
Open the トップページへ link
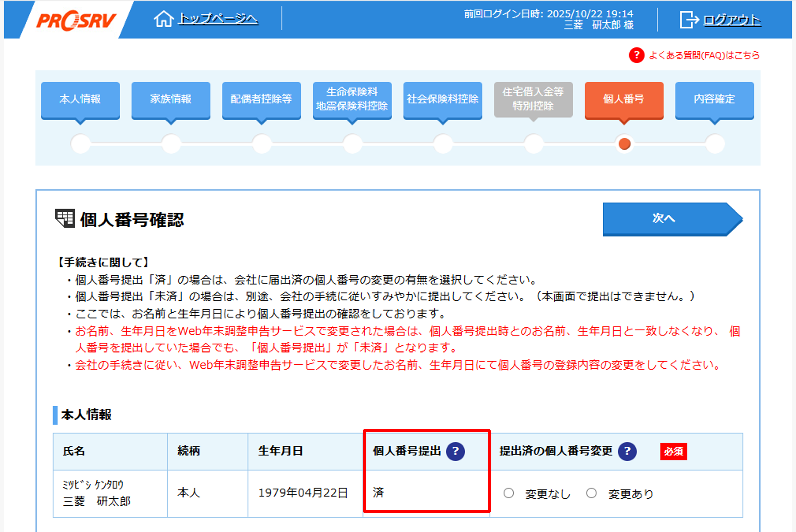[x=219, y=19]
